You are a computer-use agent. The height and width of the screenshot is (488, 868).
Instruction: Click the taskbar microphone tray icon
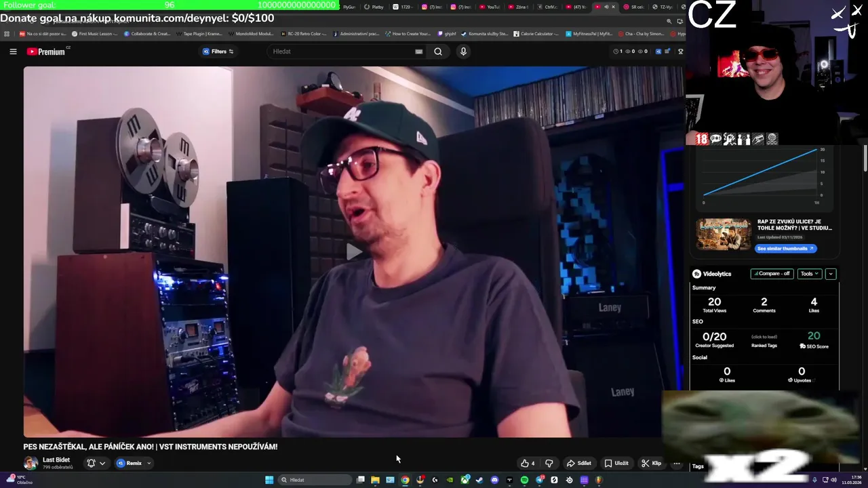pyautogui.click(x=814, y=480)
